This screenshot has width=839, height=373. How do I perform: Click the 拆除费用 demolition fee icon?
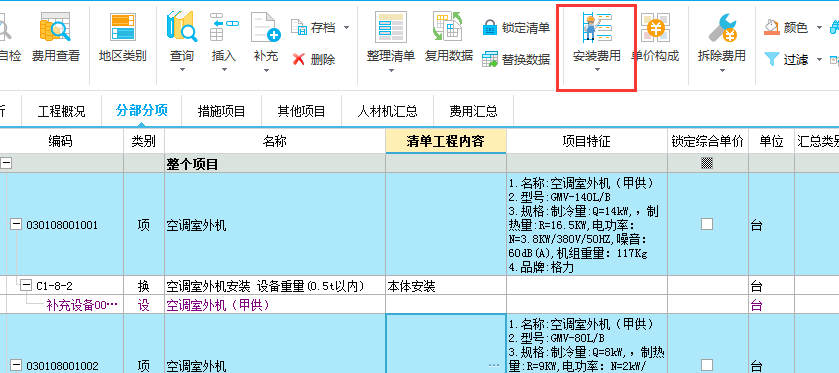722,27
